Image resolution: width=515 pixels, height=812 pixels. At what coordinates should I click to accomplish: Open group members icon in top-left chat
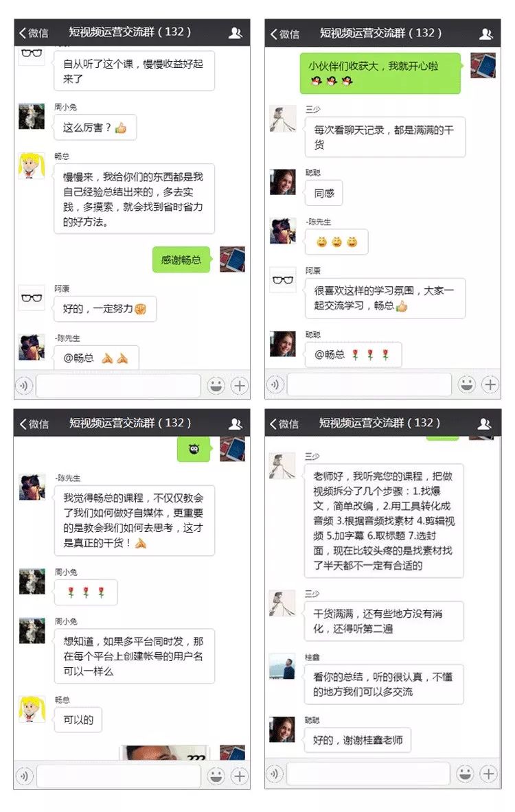tap(236, 33)
